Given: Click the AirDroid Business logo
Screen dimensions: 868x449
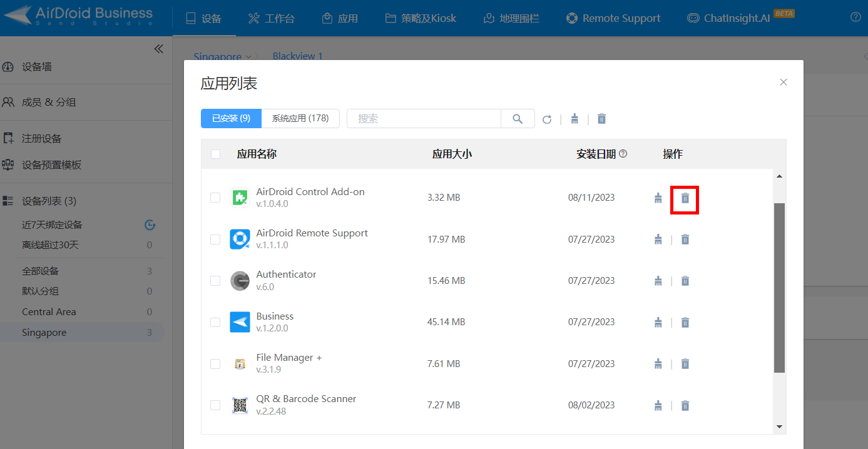Looking at the screenshot, I should click(x=79, y=16).
